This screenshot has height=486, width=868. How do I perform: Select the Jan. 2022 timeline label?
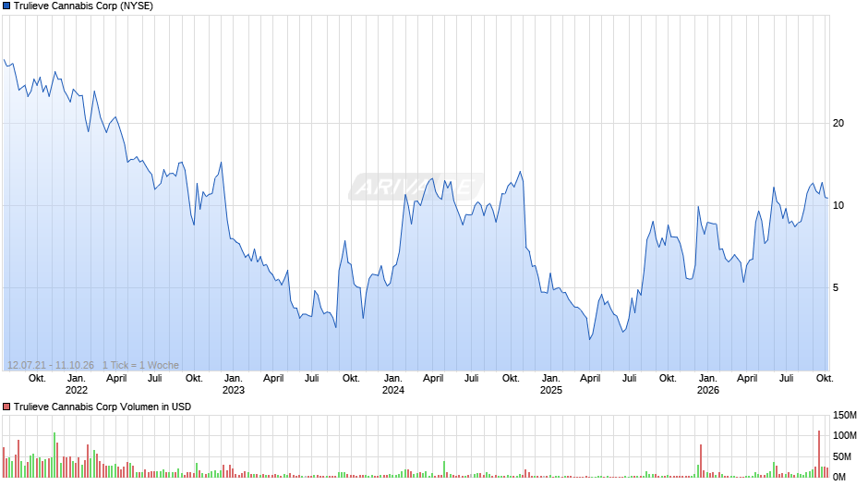click(77, 384)
